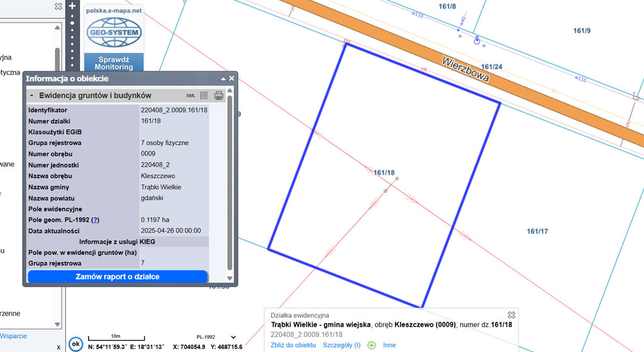Viewport: 644px width, 352px height.
Task: Print the object information panel
Action: [219, 96]
